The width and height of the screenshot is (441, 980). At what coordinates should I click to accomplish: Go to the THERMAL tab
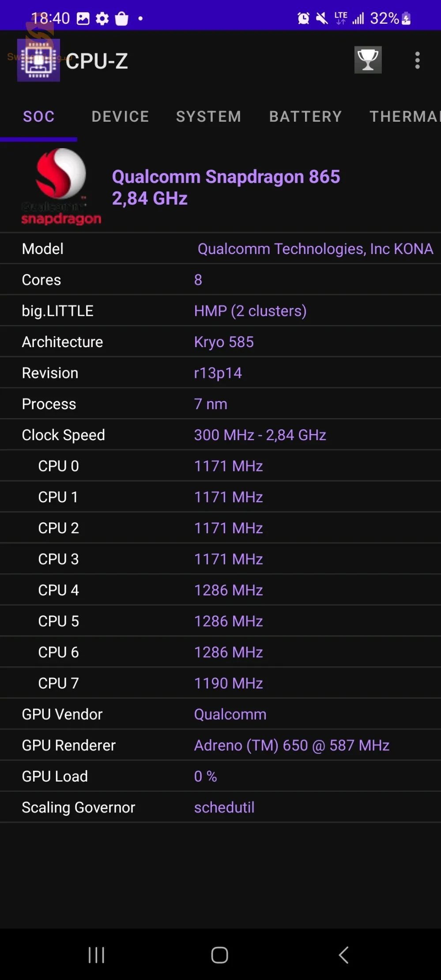click(404, 116)
